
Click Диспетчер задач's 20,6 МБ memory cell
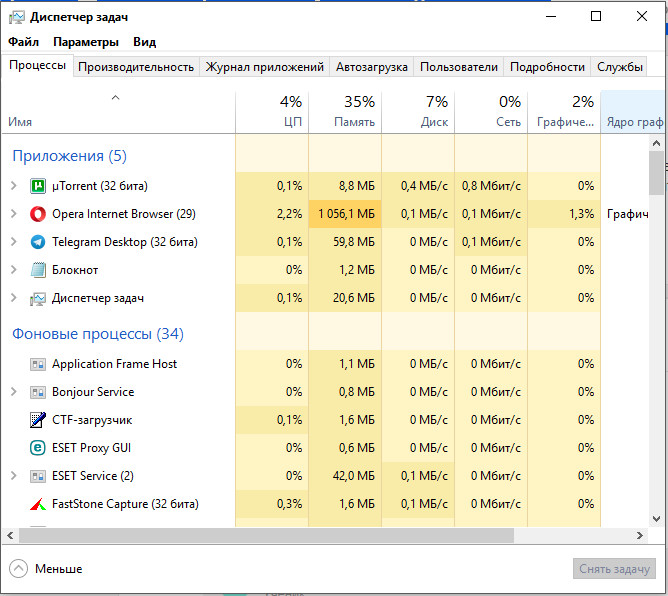tap(345, 298)
